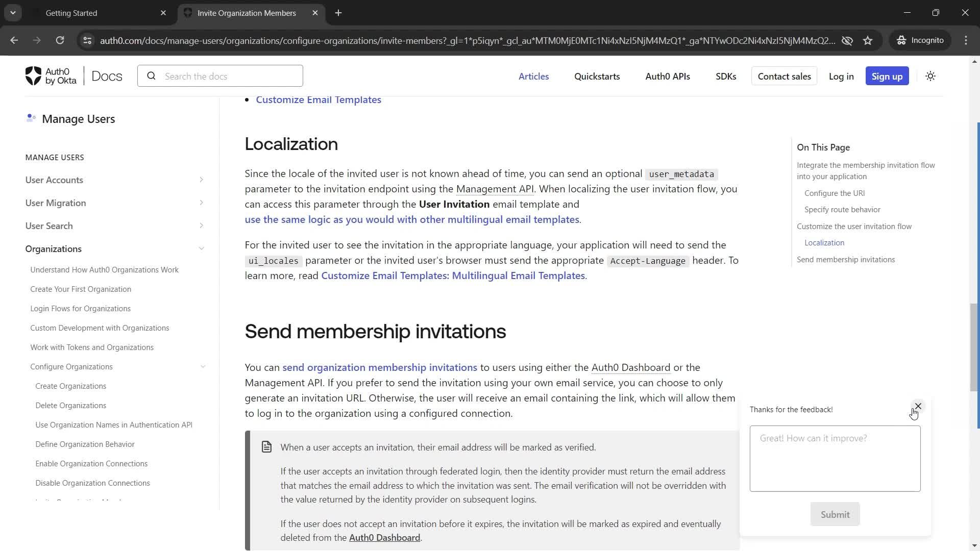Click the Docs home text link
Screen dimensions: 980x551
pyautogui.click(x=107, y=76)
